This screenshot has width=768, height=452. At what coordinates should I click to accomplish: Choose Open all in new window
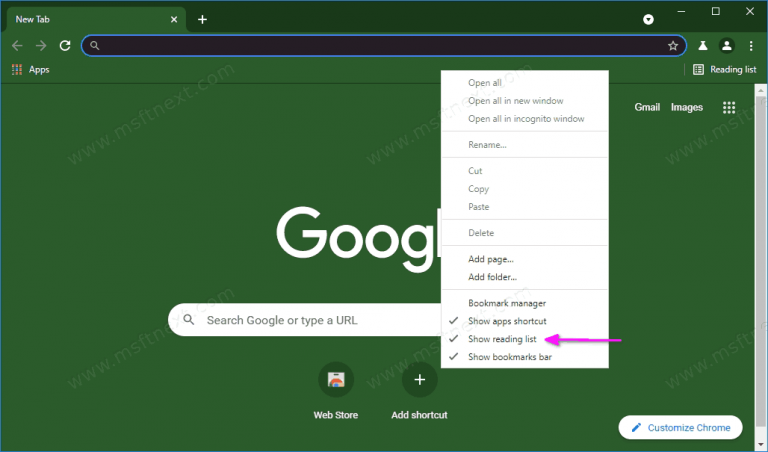(525, 101)
